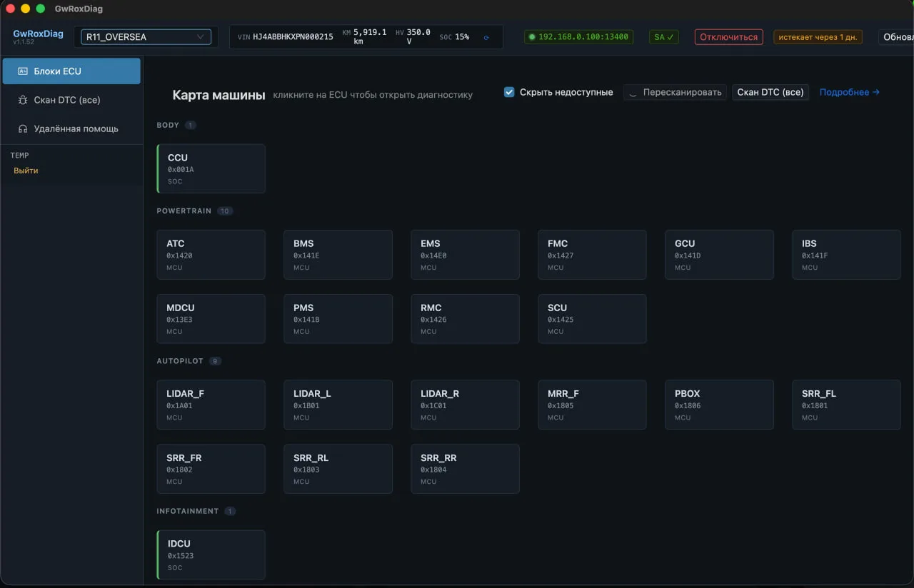Click the green connection status dot by the IP address

(532, 37)
